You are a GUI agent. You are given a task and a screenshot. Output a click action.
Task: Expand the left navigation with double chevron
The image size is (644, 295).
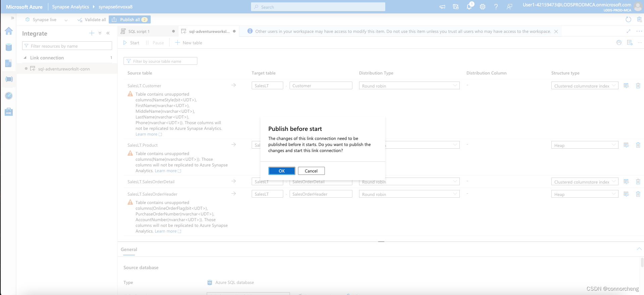click(x=12, y=18)
